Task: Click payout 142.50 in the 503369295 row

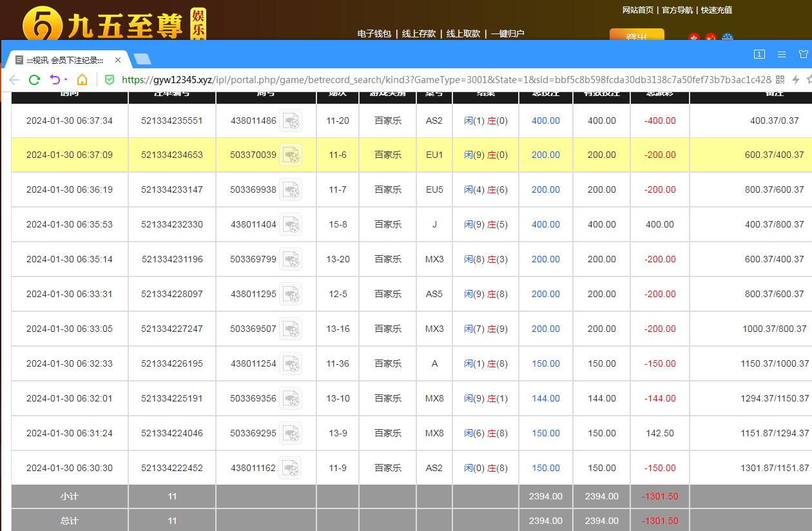Action: pyautogui.click(x=660, y=434)
